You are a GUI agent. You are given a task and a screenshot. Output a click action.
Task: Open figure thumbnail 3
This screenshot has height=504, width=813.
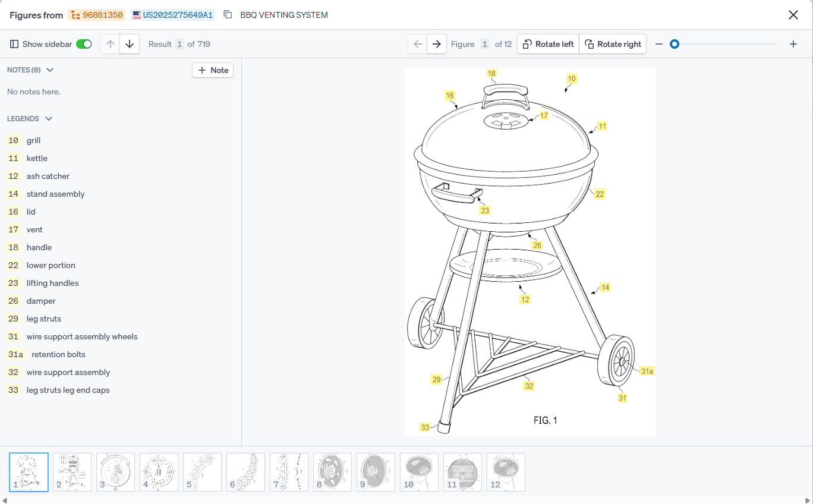pyautogui.click(x=116, y=472)
